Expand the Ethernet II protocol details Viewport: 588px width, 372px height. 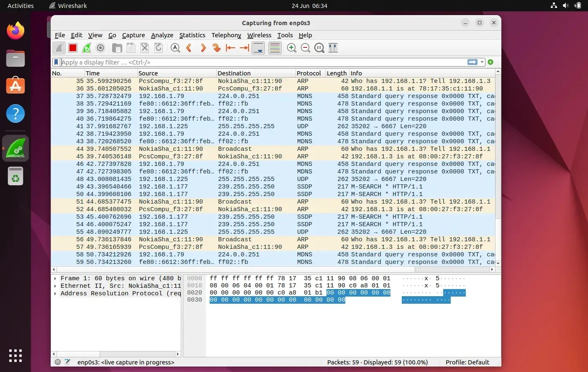(56, 286)
